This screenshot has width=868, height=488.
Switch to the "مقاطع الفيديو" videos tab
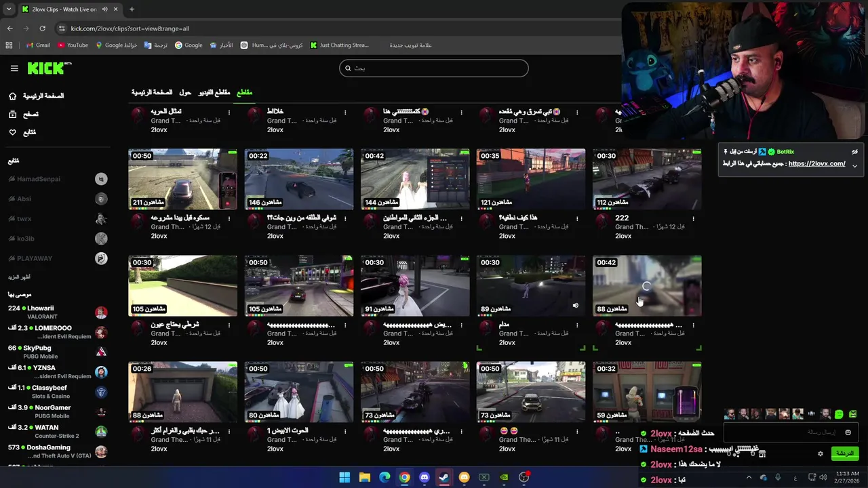click(214, 92)
